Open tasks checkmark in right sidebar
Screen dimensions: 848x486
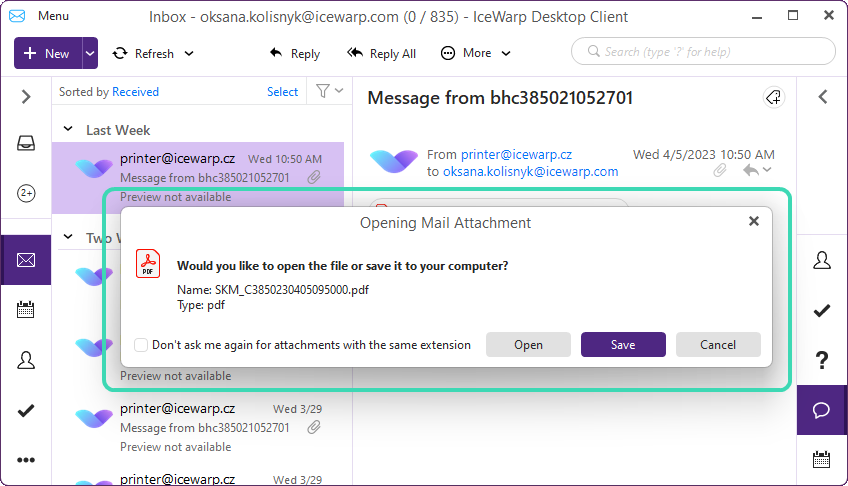[822, 310]
